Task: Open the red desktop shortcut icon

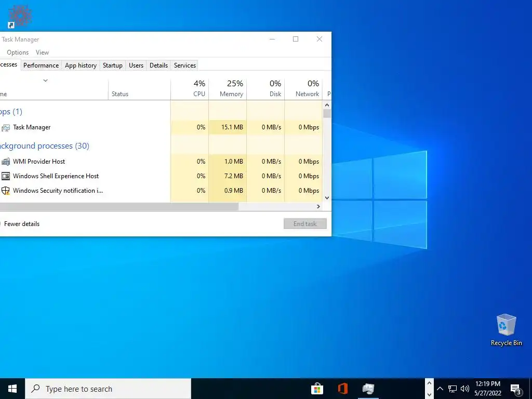Action: (20, 16)
